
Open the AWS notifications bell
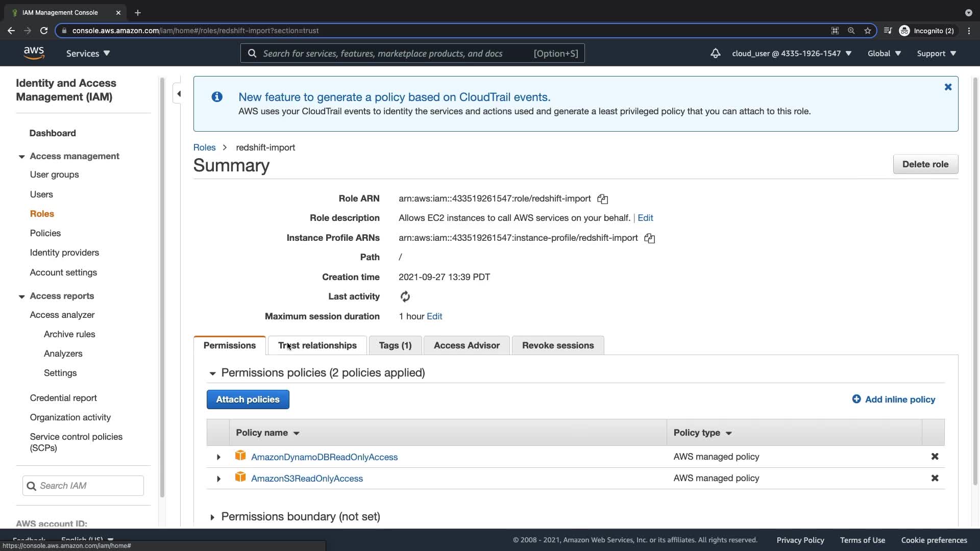click(x=715, y=53)
